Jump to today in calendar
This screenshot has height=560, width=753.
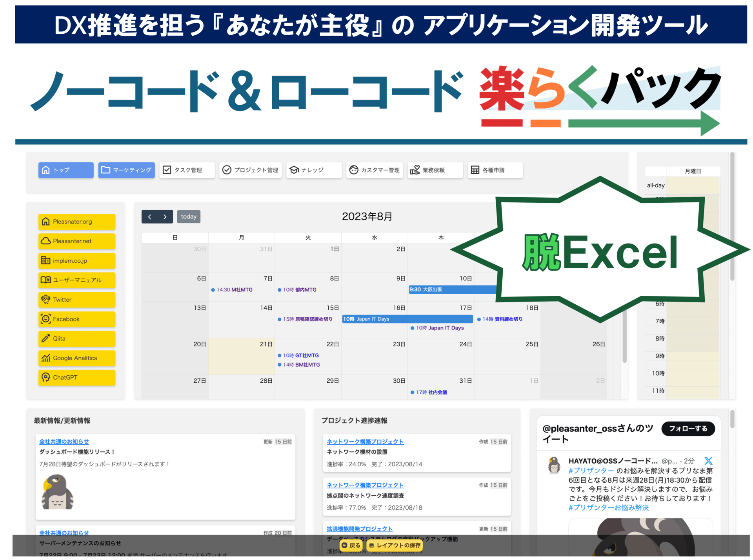click(x=189, y=216)
